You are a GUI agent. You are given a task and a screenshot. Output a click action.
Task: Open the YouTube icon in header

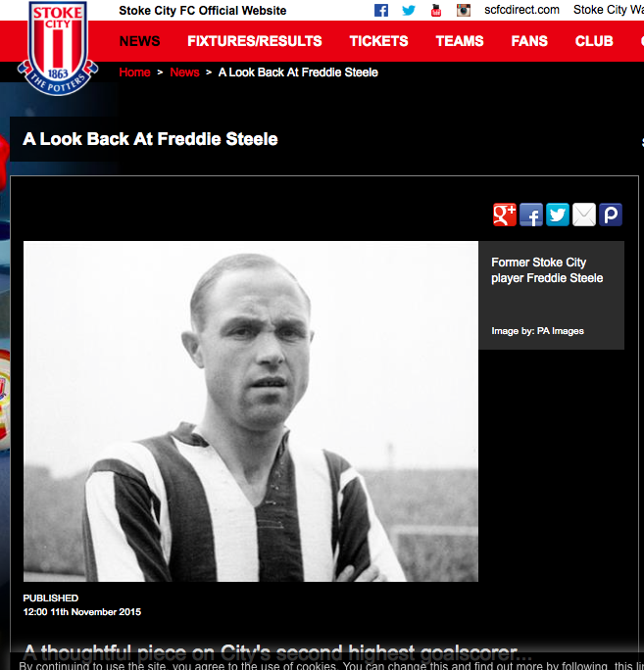click(436, 10)
